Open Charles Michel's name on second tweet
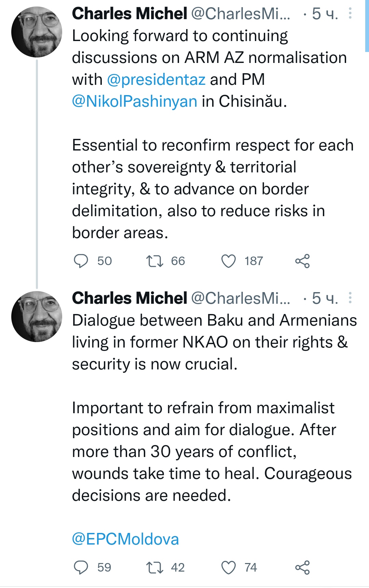 129,299
